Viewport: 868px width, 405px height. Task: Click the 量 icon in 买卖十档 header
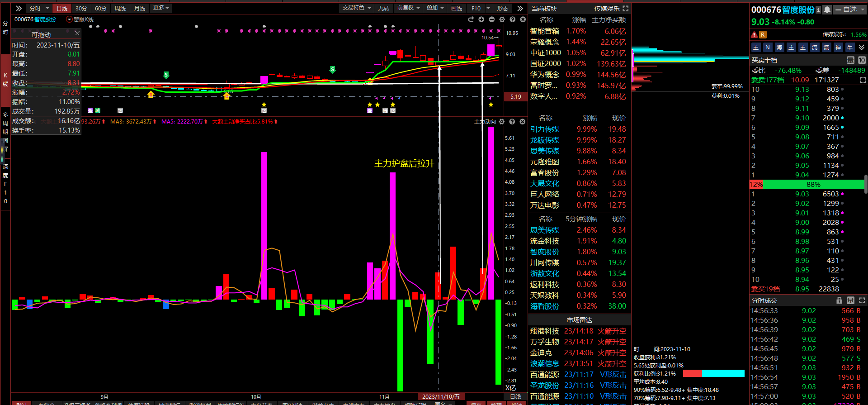[850, 60]
